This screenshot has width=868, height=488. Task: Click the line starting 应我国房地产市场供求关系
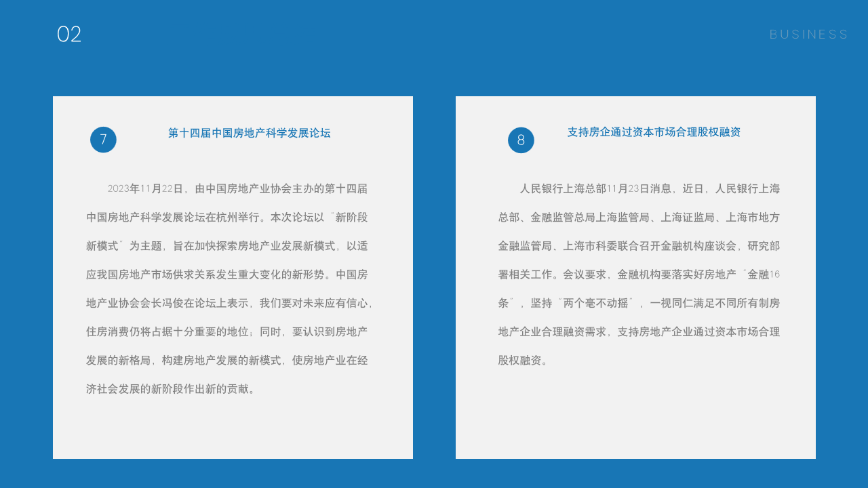[227, 275]
